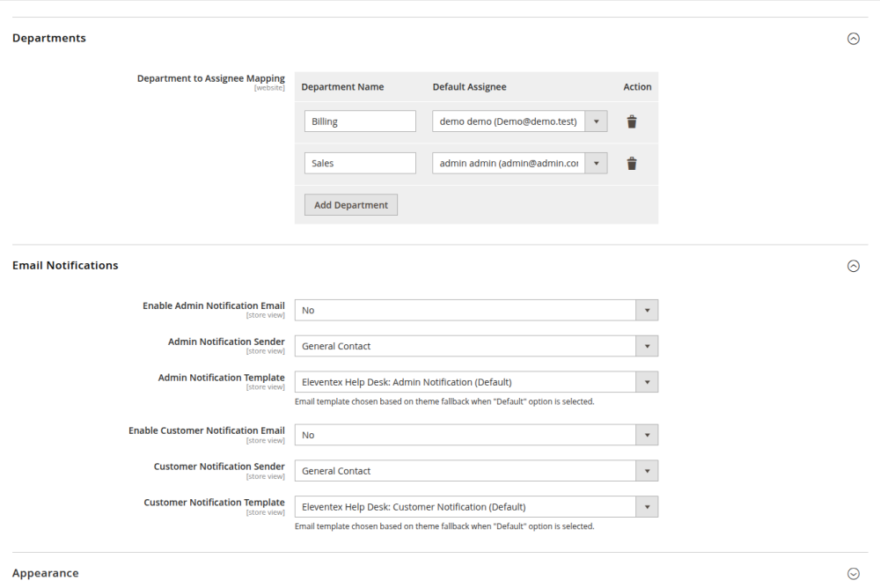This screenshot has width=880, height=588.
Task: Expand the Appearance section
Action: (852, 574)
